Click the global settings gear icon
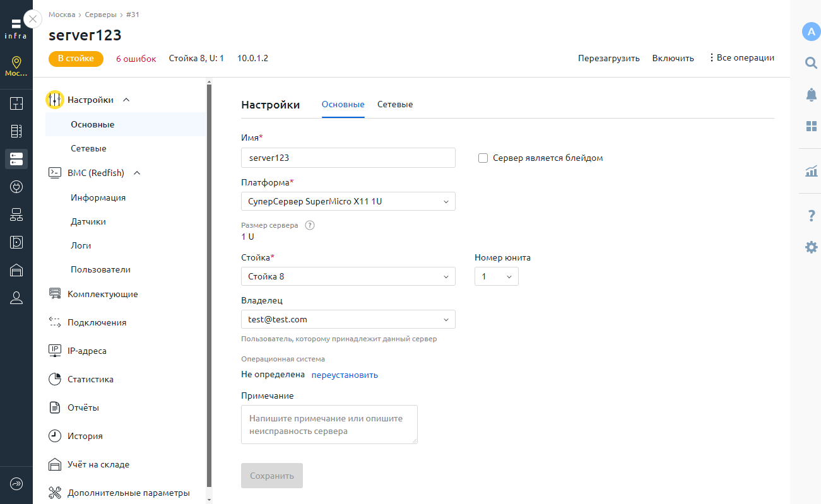 pyautogui.click(x=811, y=247)
